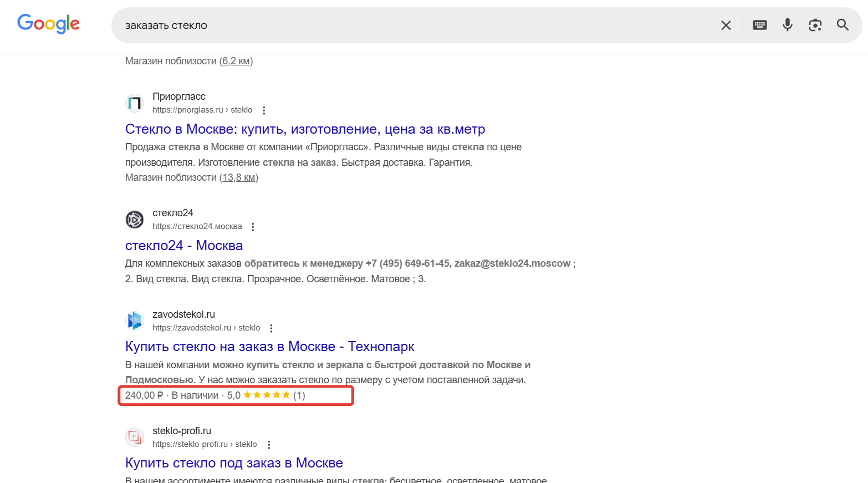Click the стекло24 site favicon
Screen dimensions: 868x483
[x=135, y=220]
